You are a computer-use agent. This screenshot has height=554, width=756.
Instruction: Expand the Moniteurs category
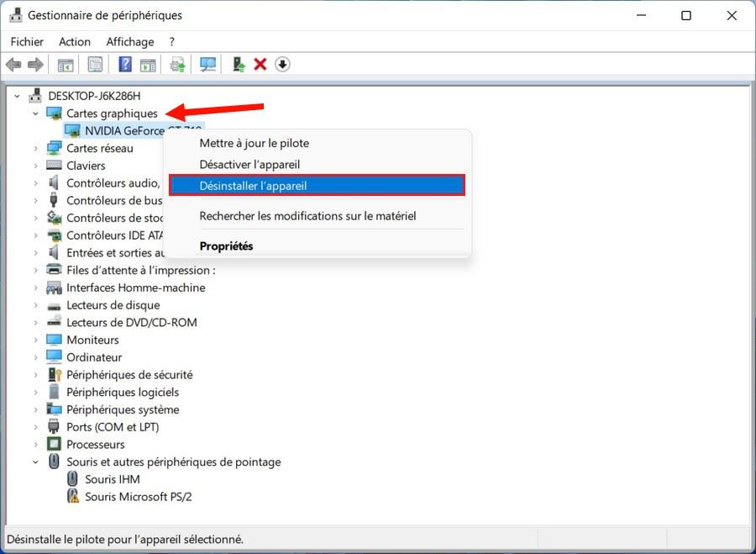[35, 340]
